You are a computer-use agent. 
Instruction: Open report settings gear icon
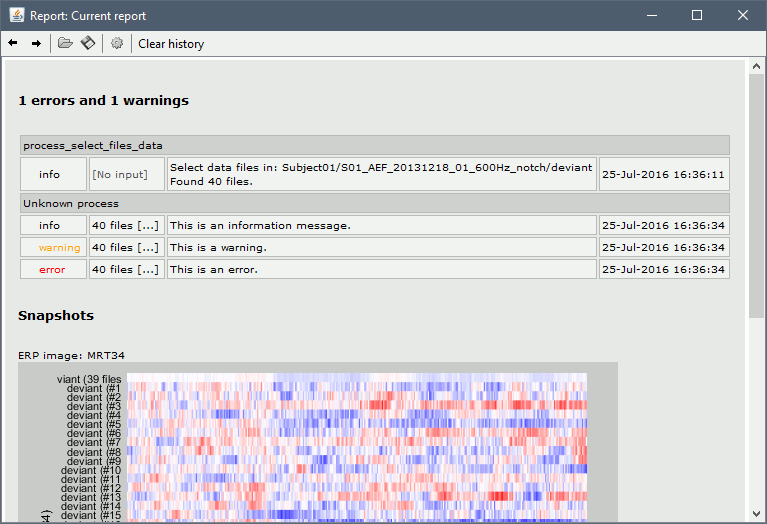pos(117,43)
